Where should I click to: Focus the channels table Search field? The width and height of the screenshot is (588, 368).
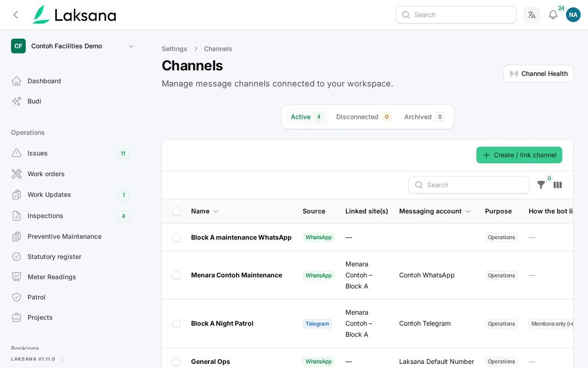pyautogui.click(x=469, y=185)
